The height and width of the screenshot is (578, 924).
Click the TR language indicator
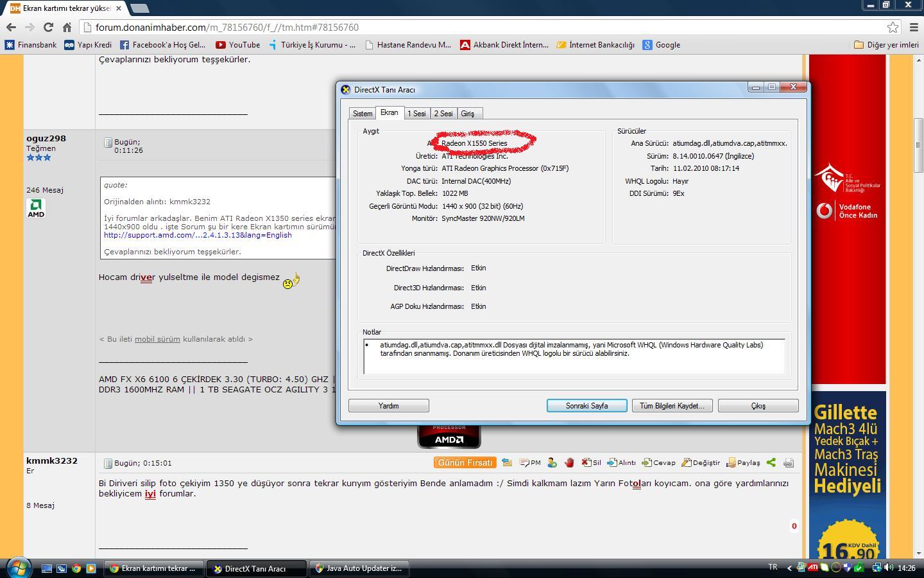(773, 567)
